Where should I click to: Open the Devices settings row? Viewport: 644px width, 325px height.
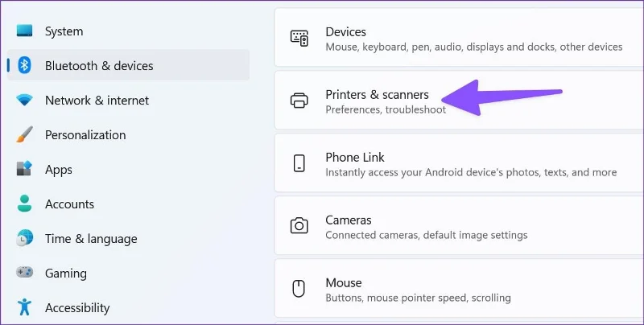point(459,37)
